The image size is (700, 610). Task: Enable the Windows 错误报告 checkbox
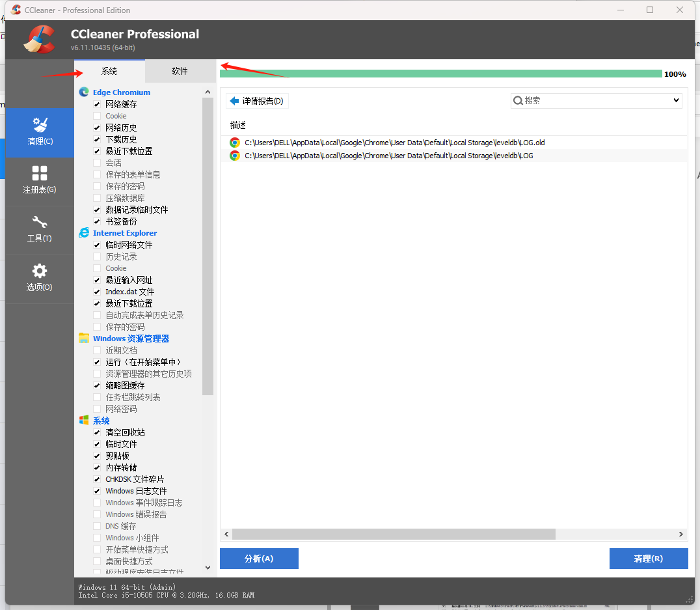(x=97, y=514)
